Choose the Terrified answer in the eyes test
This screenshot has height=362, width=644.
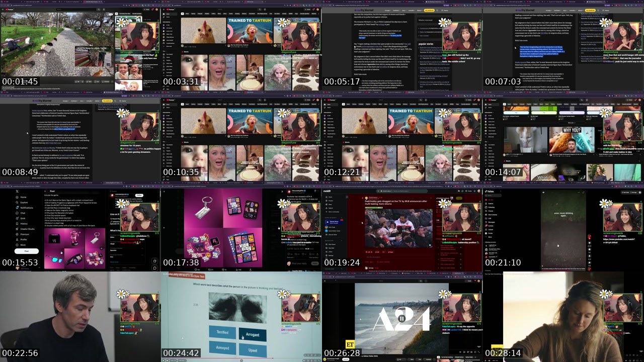click(222, 332)
